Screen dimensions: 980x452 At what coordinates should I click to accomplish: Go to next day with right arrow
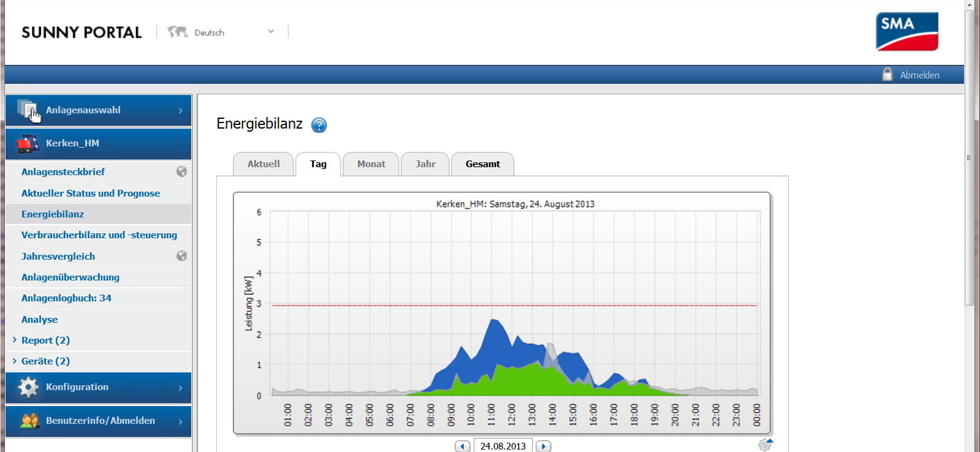[x=543, y=446]
